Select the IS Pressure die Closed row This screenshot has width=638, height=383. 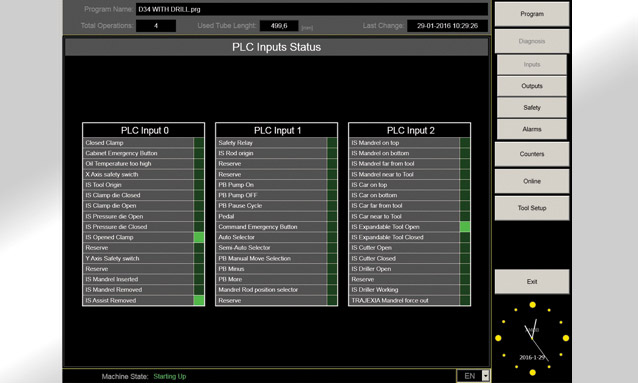click(x=143, y=227)
